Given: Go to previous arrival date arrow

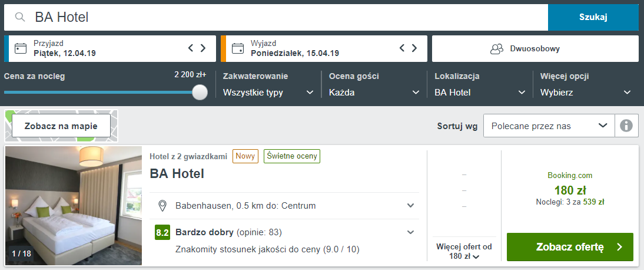Looking at the screenshot, I should click(x=191, y=48).
